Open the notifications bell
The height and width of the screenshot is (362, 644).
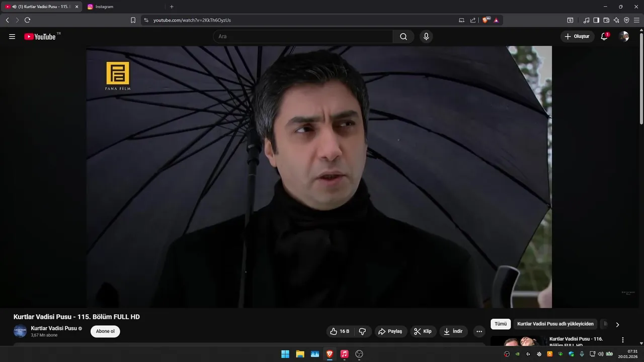coord(604,37)
